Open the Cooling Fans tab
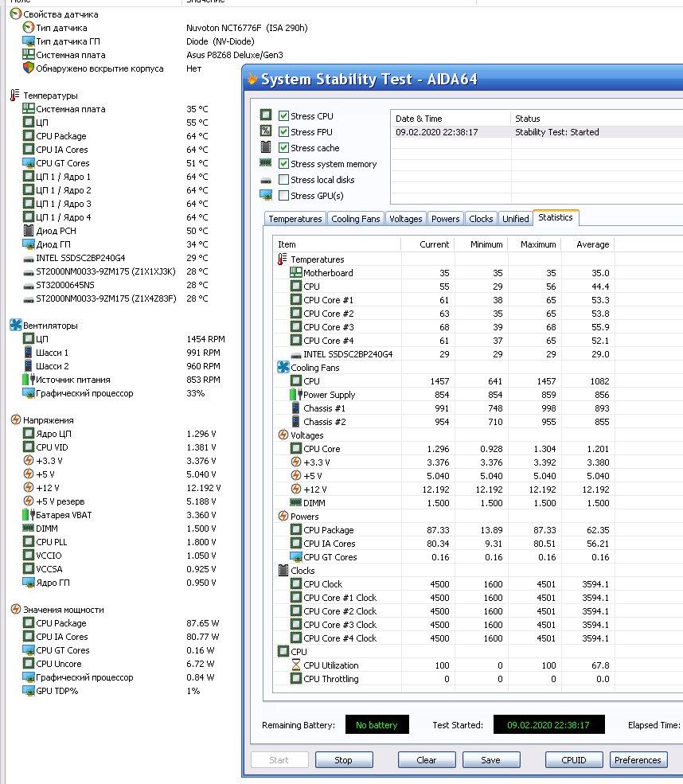This screenshot has width=683, height=784. pyautogui.click(x=356, y=219)
